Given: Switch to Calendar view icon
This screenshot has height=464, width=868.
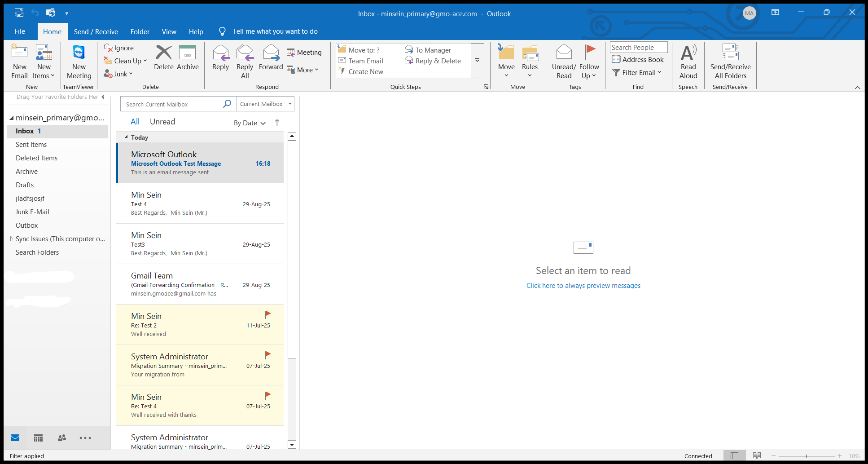Looking at the screenshot, I should (x=39, y=437).
